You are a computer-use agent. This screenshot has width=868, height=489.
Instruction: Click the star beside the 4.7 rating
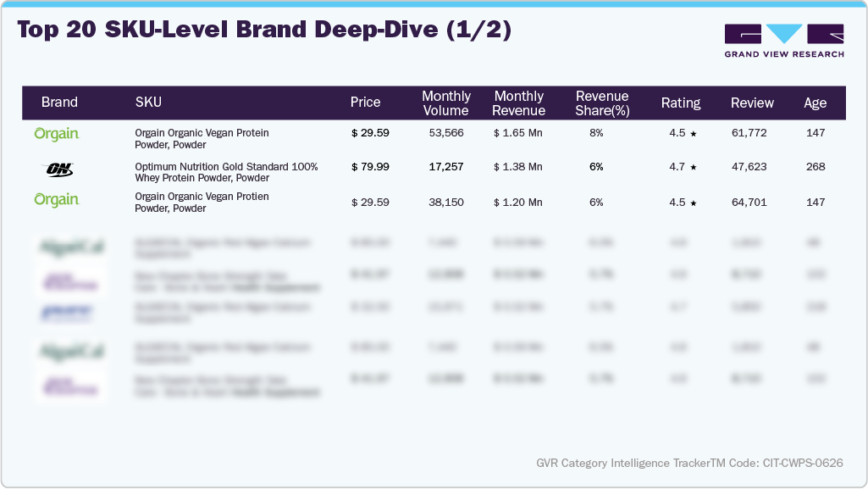coord(693,167)
